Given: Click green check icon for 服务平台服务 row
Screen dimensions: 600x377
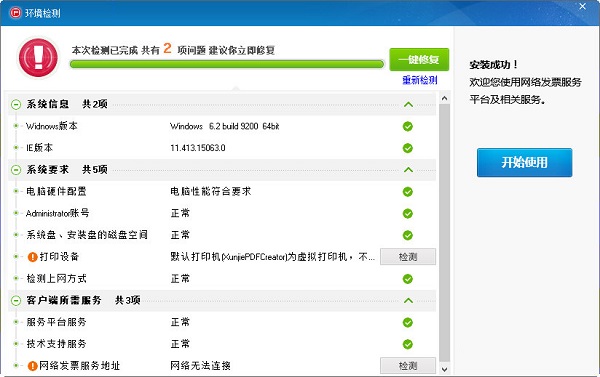Looking at the screenshot, I should (408, 323).
